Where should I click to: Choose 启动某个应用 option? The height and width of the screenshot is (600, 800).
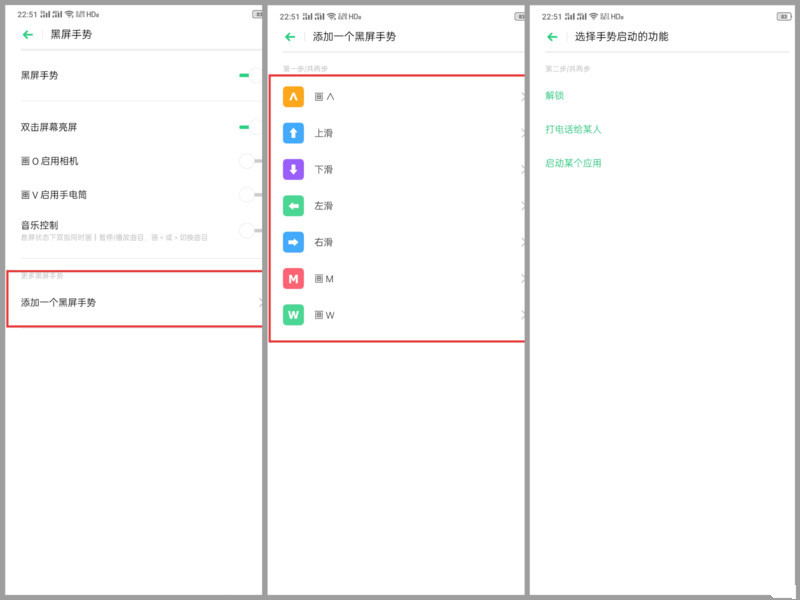pyautogui.click(x=571, y=162)
